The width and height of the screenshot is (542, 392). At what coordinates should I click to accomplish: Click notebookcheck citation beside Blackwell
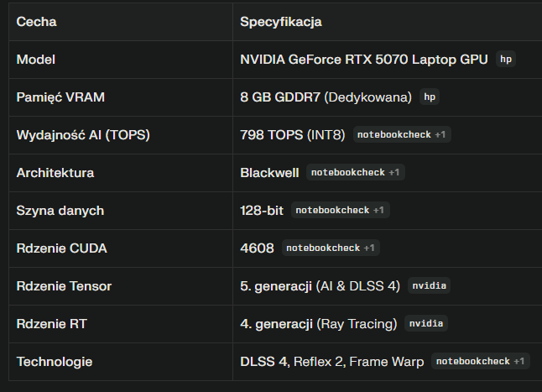tap(356, 173)
